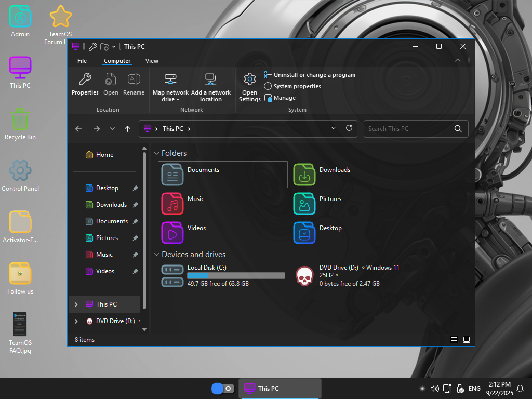Unpin Videos using its pin icon
The width and height of the screenshot is (532, 399).
coord(136,271)
